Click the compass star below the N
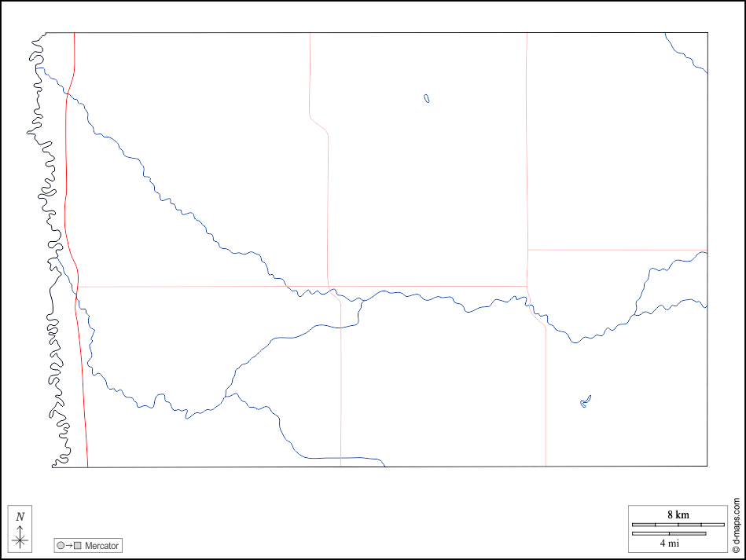 [x=20, y=539]
